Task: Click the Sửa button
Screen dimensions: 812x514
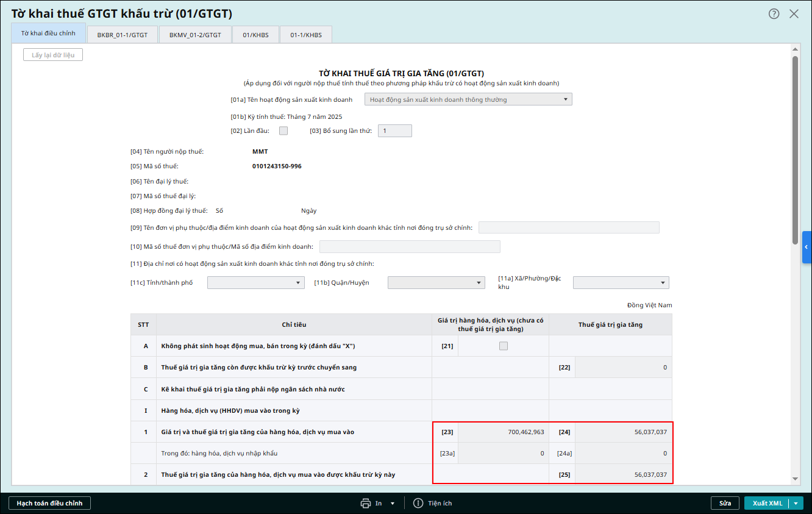Action: [725, 503]
